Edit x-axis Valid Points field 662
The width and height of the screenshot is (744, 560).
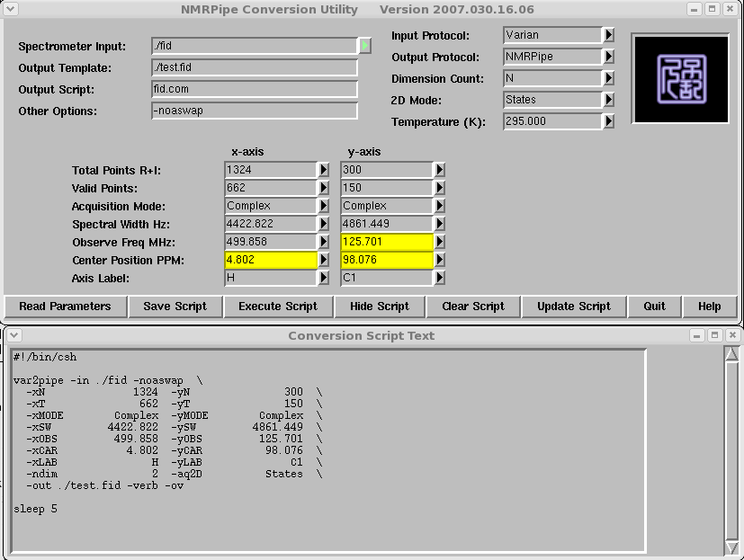(x=271, y=188)
